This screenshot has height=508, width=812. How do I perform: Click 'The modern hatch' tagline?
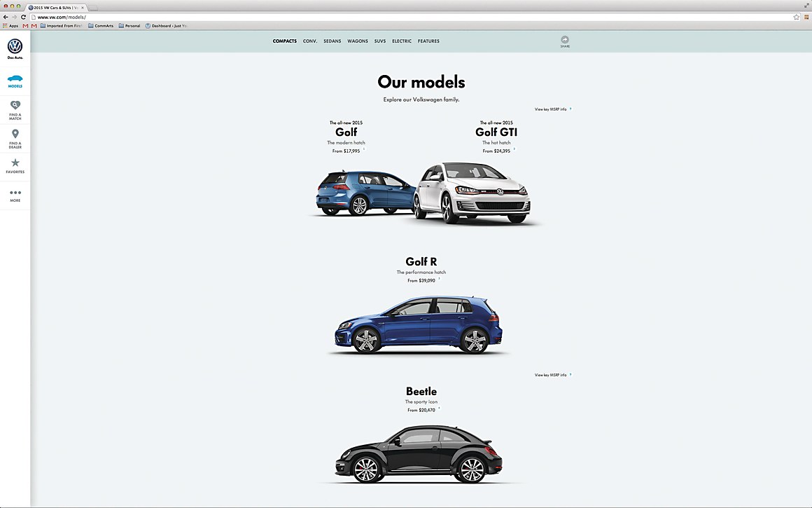pyautogui.click(x=346, y=142)
